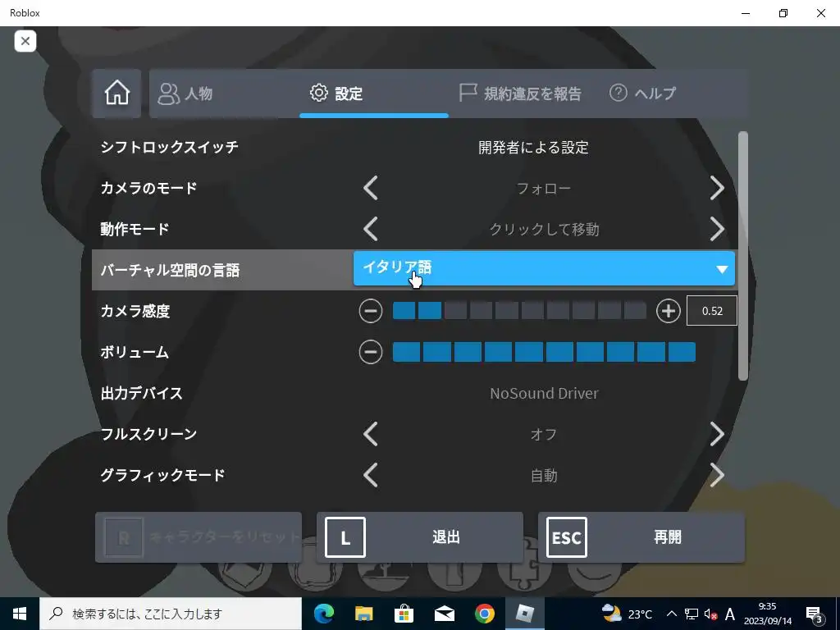
Task: Toggle the IME input mode A indicator
Action: click(x=729, y=614)
